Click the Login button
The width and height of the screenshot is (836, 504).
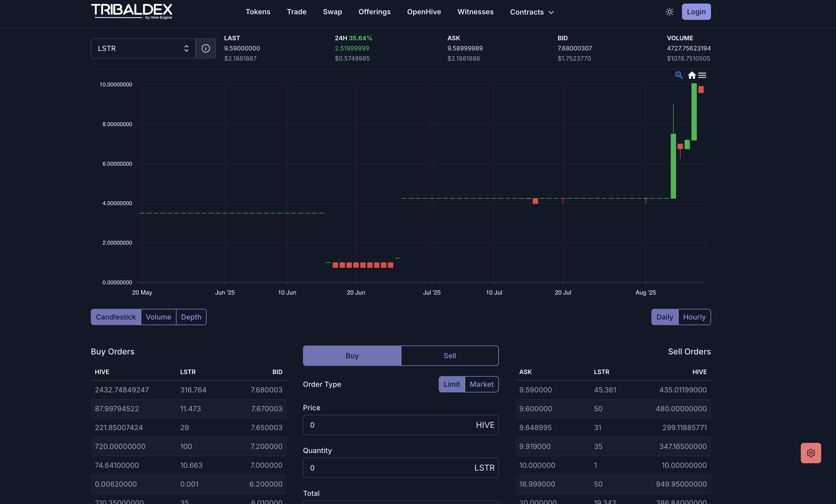click(x=696, y=12)
